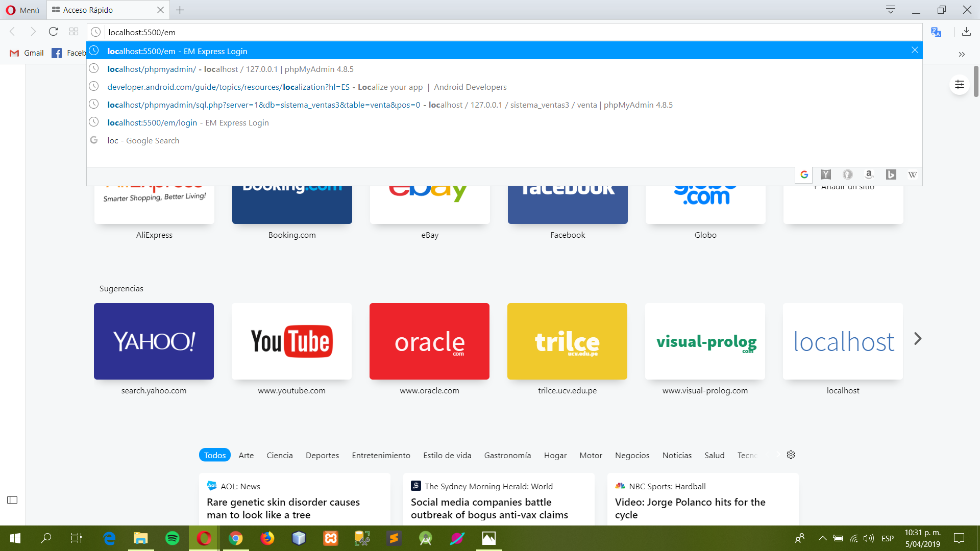
Task: Go forward to next page
Action: [x=33, y=32]
